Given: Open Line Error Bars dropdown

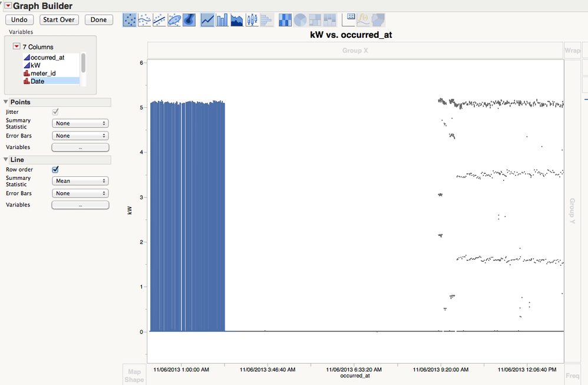Looking at the screenshot, I should pyautogui.click(x=80, y=193).
